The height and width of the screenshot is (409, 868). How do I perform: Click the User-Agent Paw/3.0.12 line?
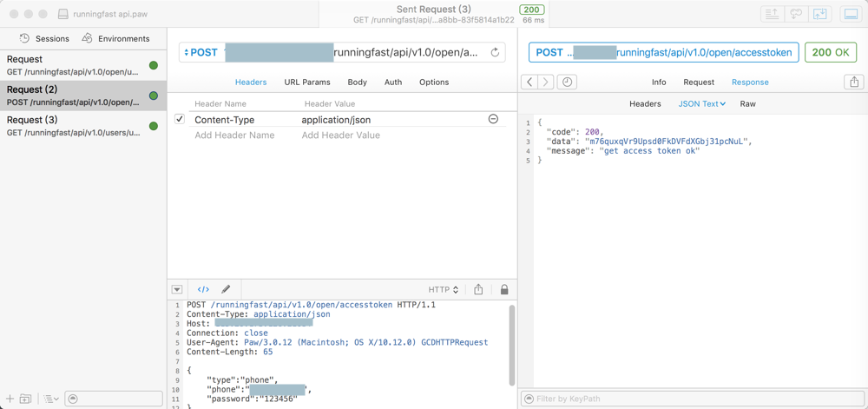point(337,343)
